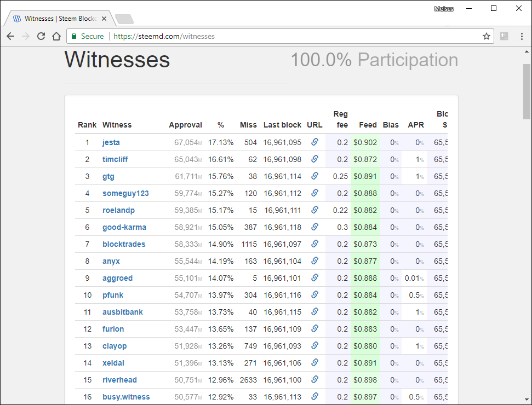Image resolution: width=532 pixels, height=405 pixels.
Task: Open the URL link icon for jesta
Action: (x=314, y=142)
